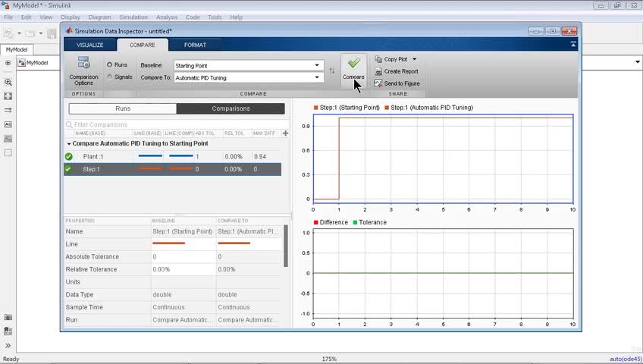Click Create Report icon
Screen dimensions: 643x364
coord(378,71)
